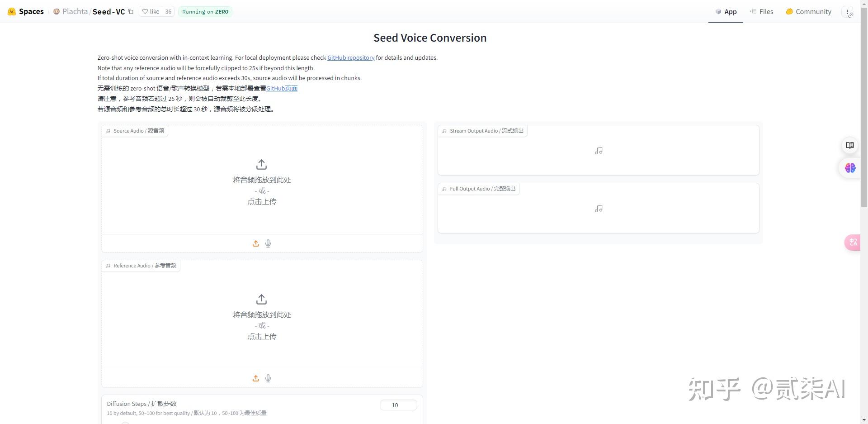Click the large upload arrow in Source Audio
The image size is (868, 424).
(261, 164)
